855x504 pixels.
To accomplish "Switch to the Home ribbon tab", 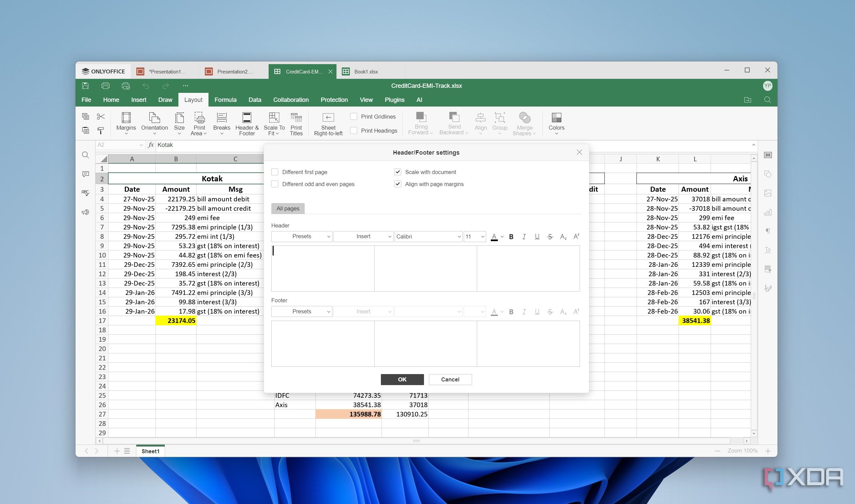I will (x=111, y=100).
